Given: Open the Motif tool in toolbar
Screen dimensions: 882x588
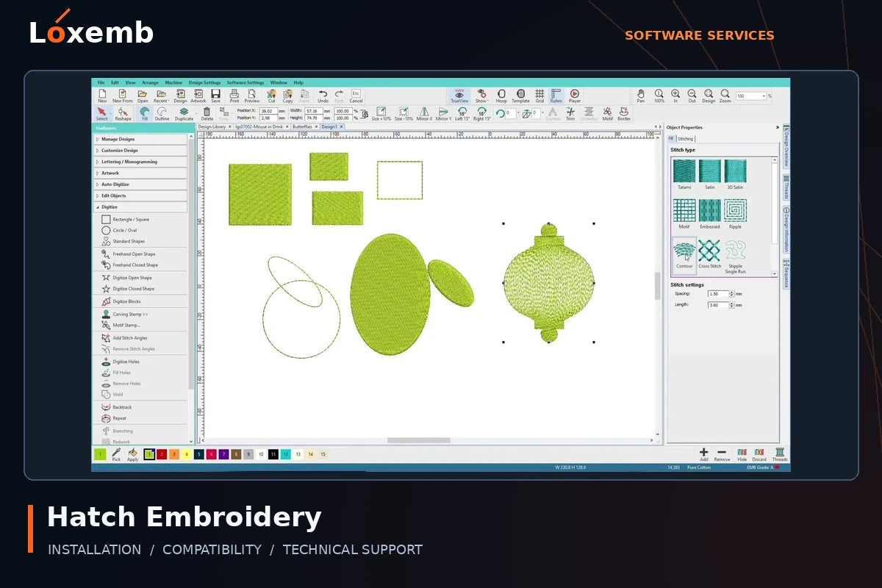Looking at the screenshot, I should (x=607, y=114).
